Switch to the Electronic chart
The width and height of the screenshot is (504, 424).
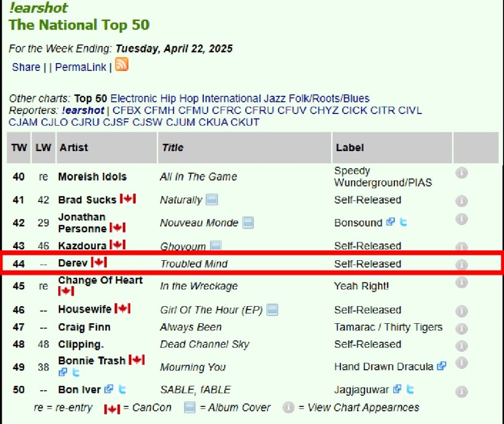[134, 99]
